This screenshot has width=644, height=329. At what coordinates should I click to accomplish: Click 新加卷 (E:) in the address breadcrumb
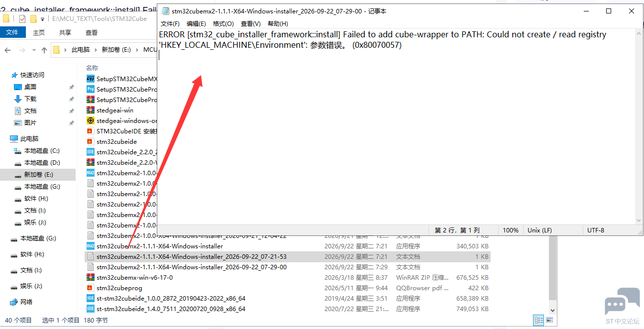(x=116, y=50)
